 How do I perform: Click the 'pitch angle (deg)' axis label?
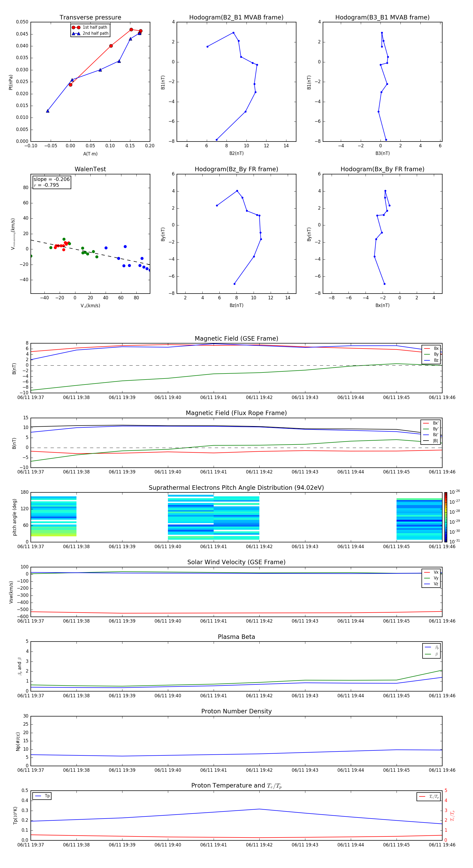pyautogui.click(x=14, y=517)
